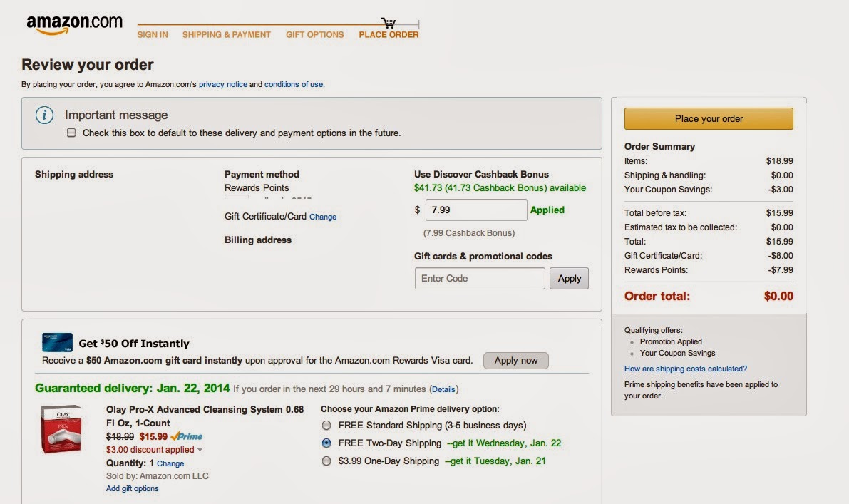Choose $3.99 One-Day Shipping
Viewport: 849px width, 504px height.
[x=326, y=461]
